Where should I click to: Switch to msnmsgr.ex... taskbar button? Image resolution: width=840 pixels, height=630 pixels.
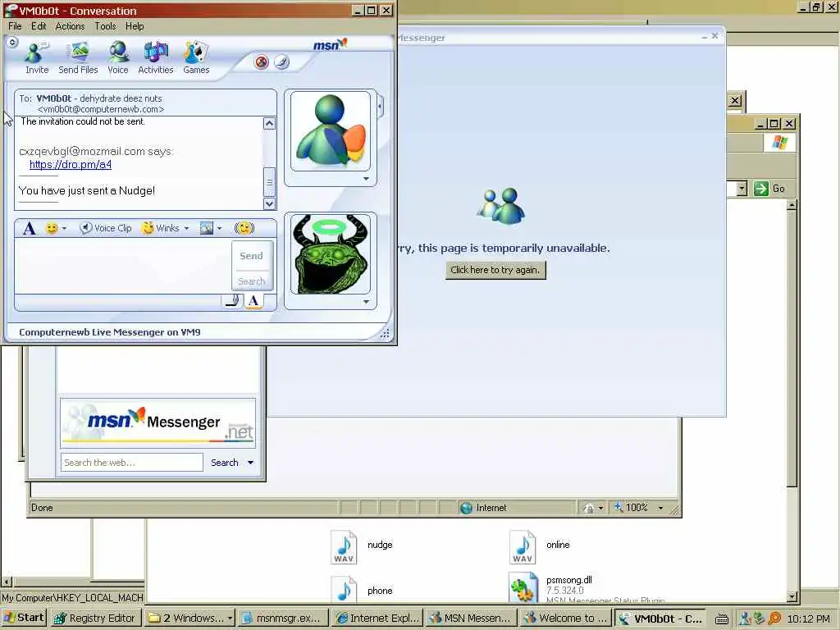(282, 619)
